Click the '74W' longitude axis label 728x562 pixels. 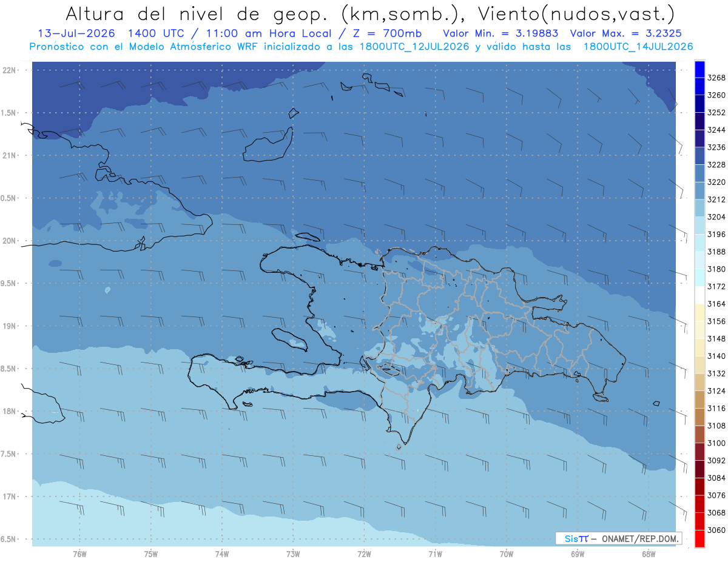click(222, 554)
